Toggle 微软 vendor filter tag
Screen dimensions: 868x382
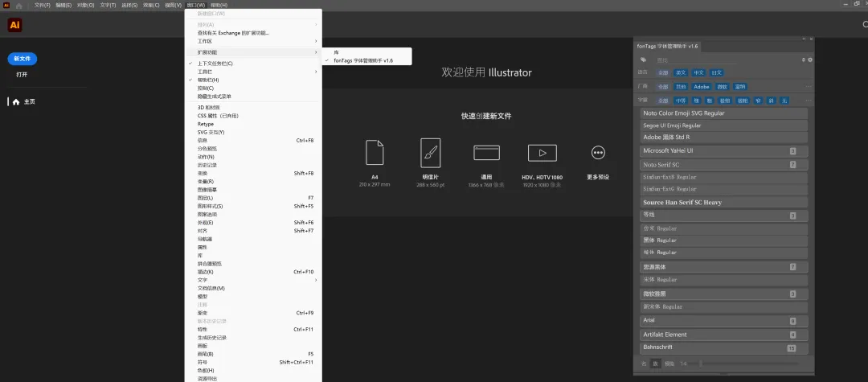click(722, 87)
